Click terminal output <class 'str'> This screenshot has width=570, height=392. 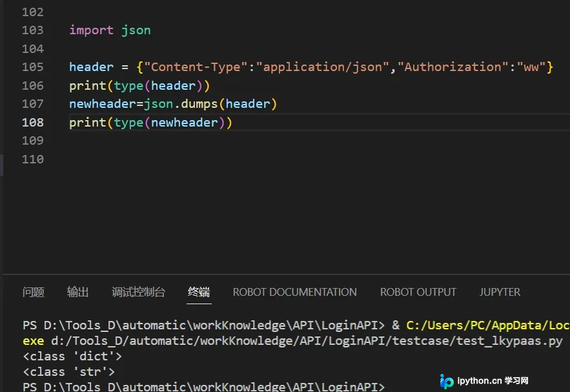68,371
